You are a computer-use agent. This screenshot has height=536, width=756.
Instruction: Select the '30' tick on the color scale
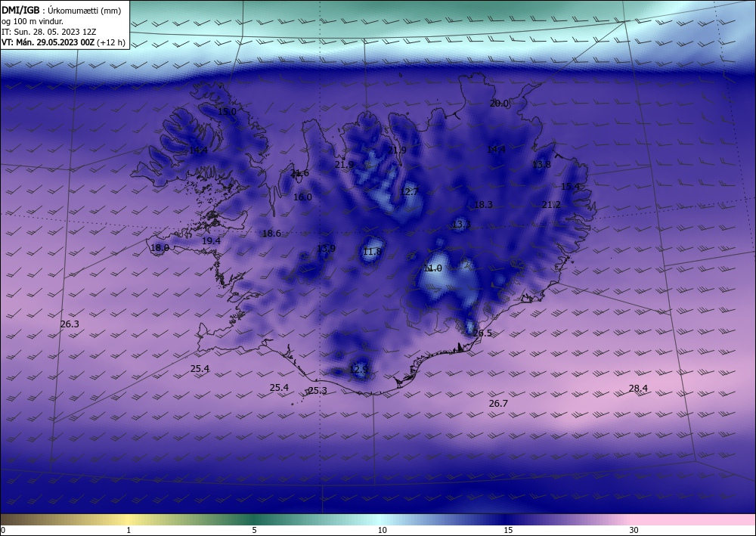pyautogui.click(x=634, y=530)
